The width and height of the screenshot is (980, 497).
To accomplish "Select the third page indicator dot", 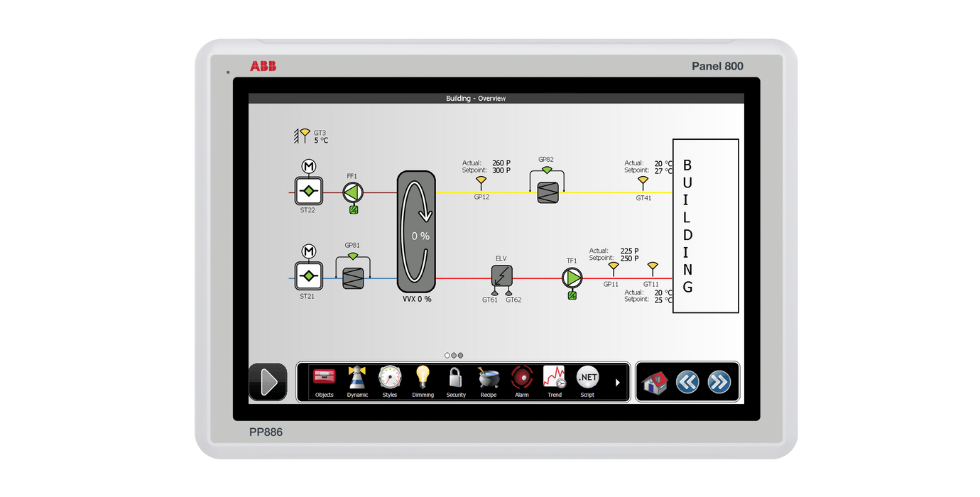I will [460, 355].
